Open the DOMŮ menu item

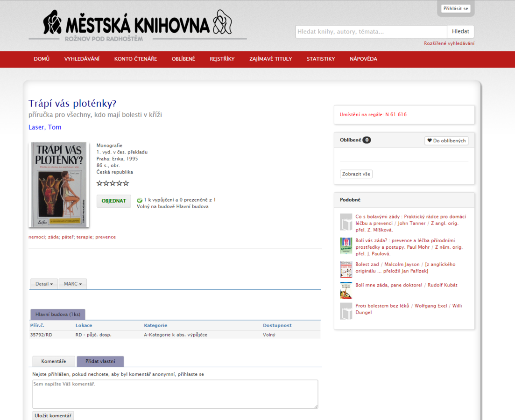point(42,59)
